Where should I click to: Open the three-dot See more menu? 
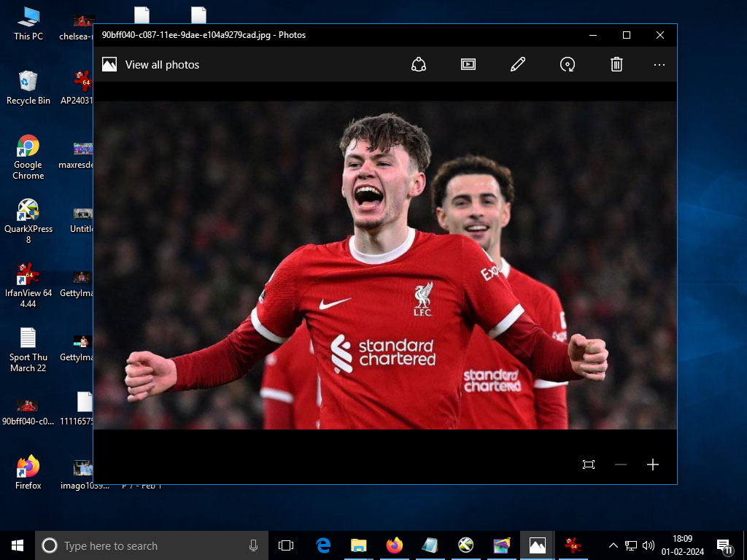[x=659, y=65]
